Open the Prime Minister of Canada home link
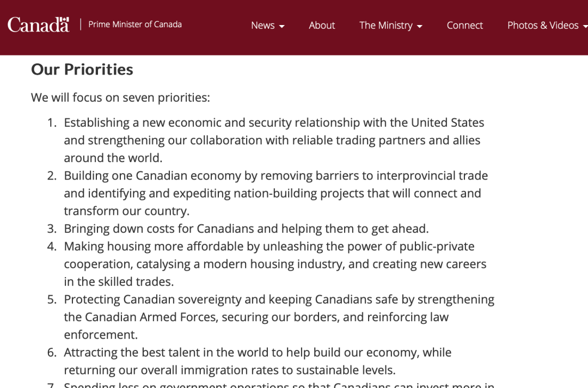588x388 pixels. tap(135, 24)
